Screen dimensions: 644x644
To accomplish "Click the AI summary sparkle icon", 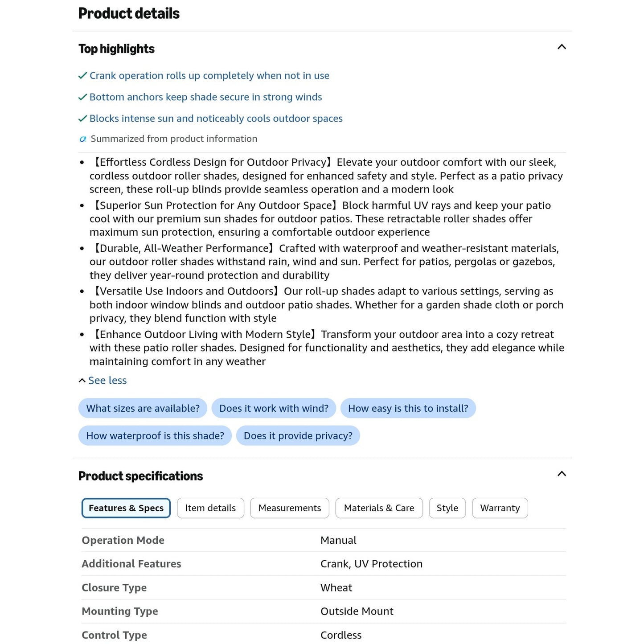I will coord(82,139).
